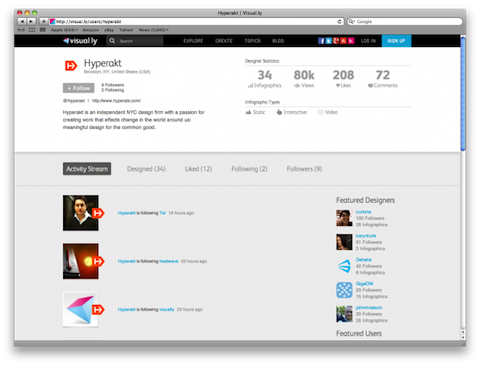Click the Facebook icon in header

point(321,41)
